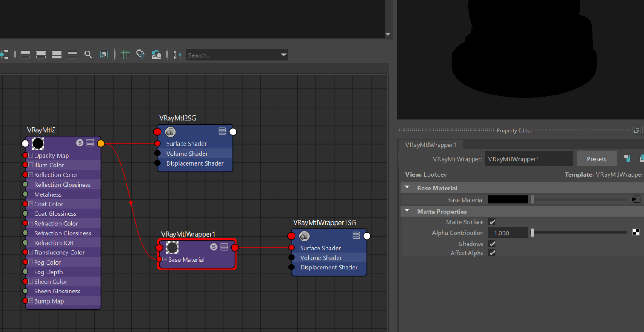Click the VRayMtlWrapper1 swatch preview

(x=172, y=248)
